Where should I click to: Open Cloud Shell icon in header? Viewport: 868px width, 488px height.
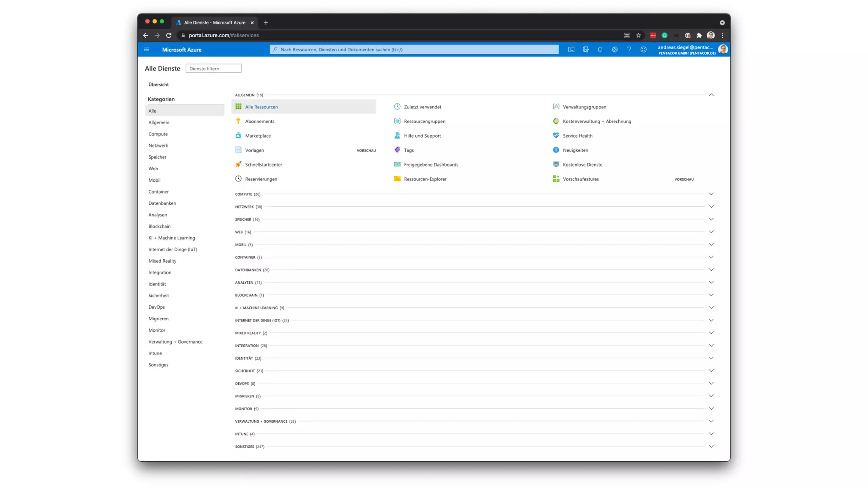[571, 50]
